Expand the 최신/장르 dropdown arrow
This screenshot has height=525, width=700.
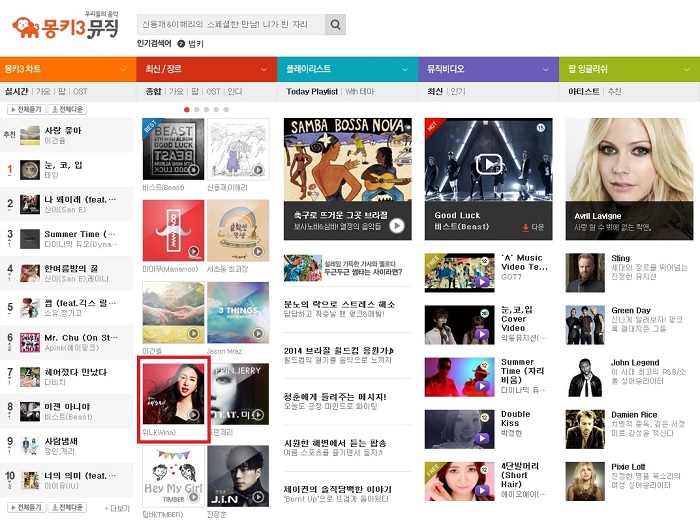(x=264, y=70)
